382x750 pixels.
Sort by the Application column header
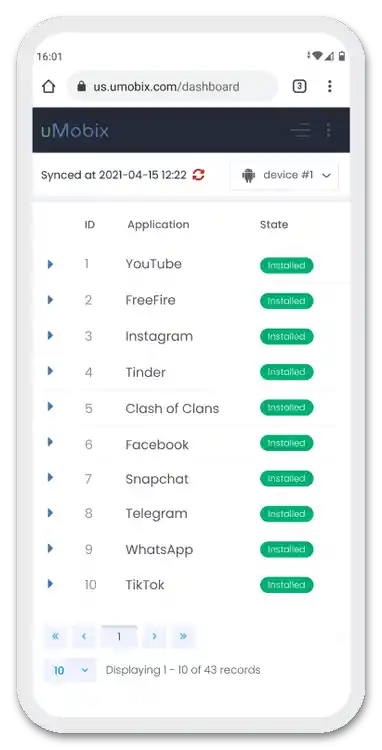158,225
